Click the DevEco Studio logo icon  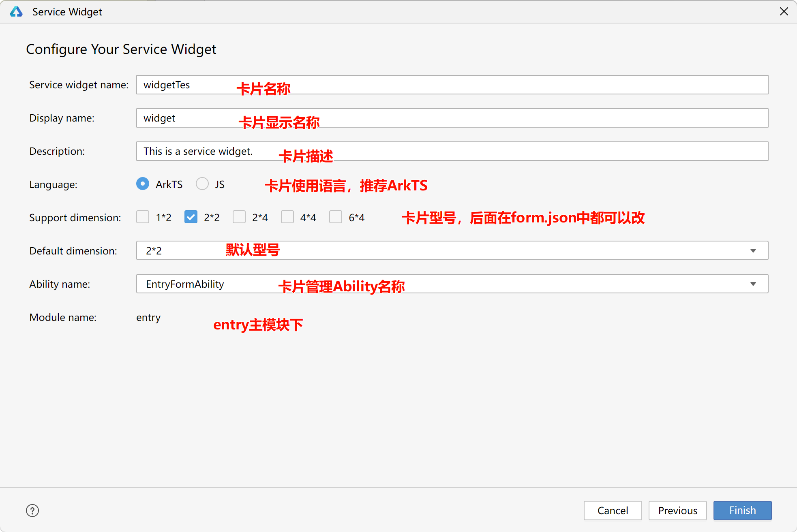point(16,12)
